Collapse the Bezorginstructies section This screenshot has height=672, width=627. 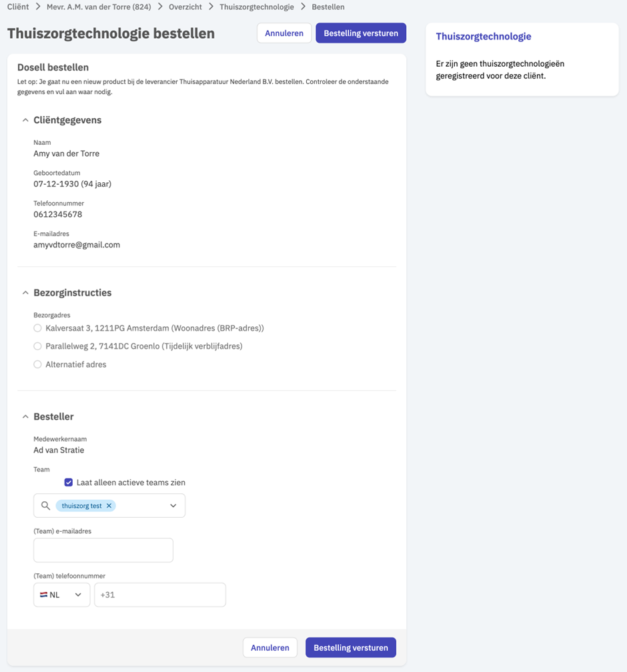(25, 293)
